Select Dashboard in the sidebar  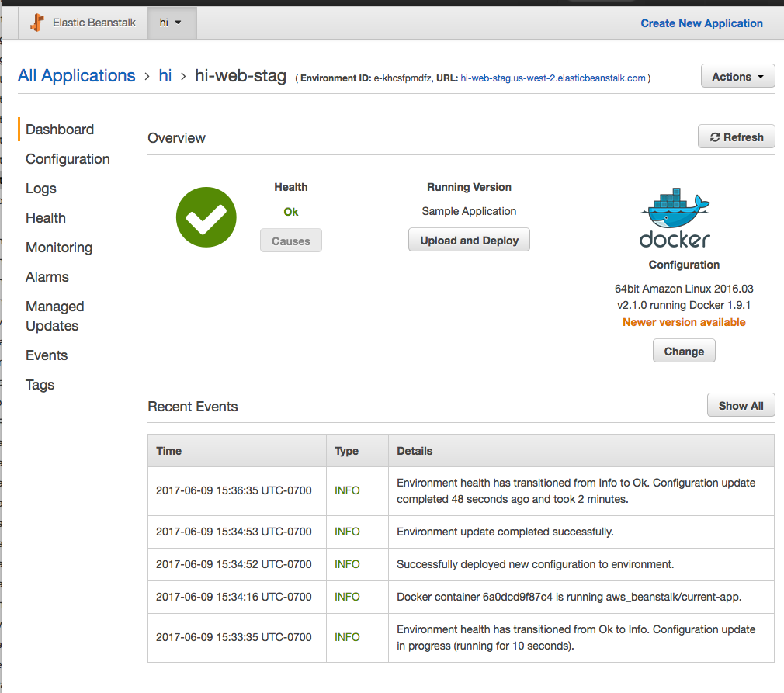point(60,130)
